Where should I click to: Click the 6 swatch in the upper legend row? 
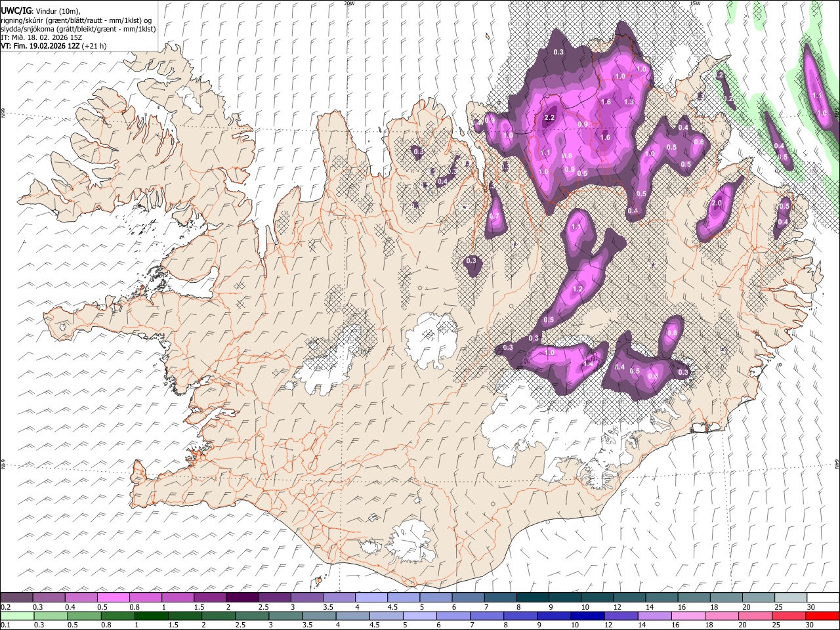(x=467, y=597)
